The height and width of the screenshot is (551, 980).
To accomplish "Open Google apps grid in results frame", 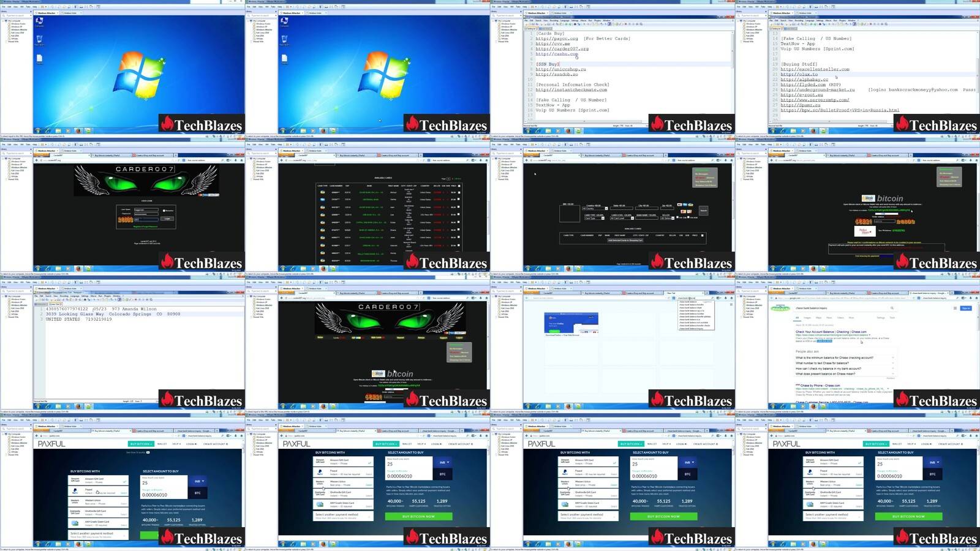I will click(955, 308).
